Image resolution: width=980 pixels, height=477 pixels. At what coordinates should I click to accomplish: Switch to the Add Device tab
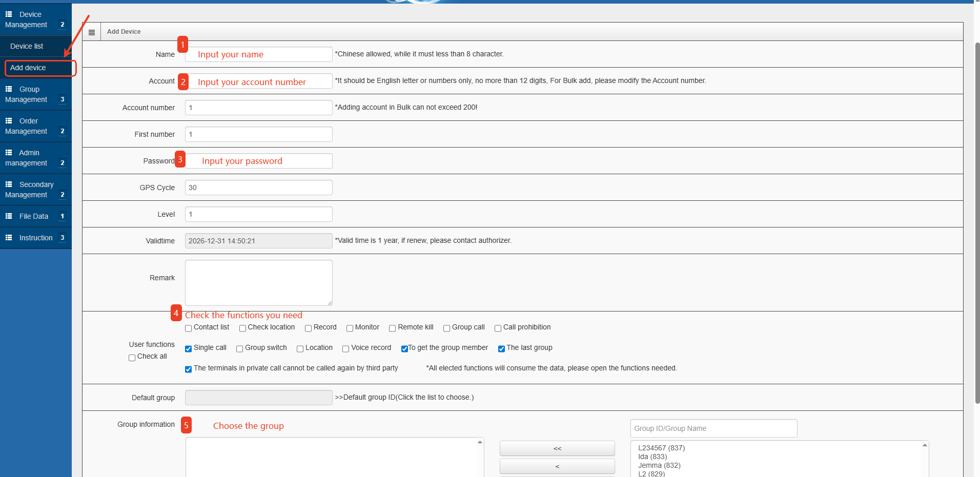pyautogui.click(x=124, y=32)
